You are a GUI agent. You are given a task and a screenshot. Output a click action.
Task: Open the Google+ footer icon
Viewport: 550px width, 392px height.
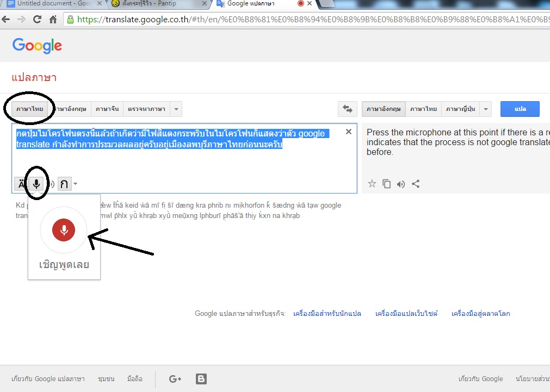(175, 378)
